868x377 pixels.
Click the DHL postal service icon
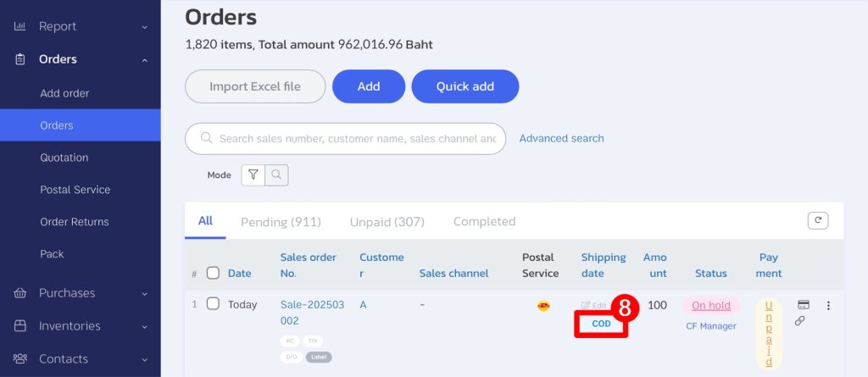543,306
